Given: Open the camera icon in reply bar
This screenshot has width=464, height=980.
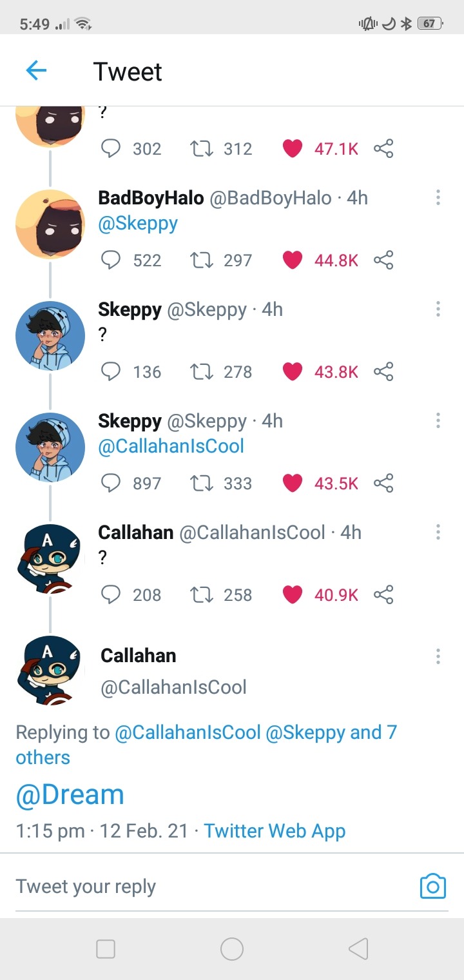Looking at the screenshot, I should point(432,887).
